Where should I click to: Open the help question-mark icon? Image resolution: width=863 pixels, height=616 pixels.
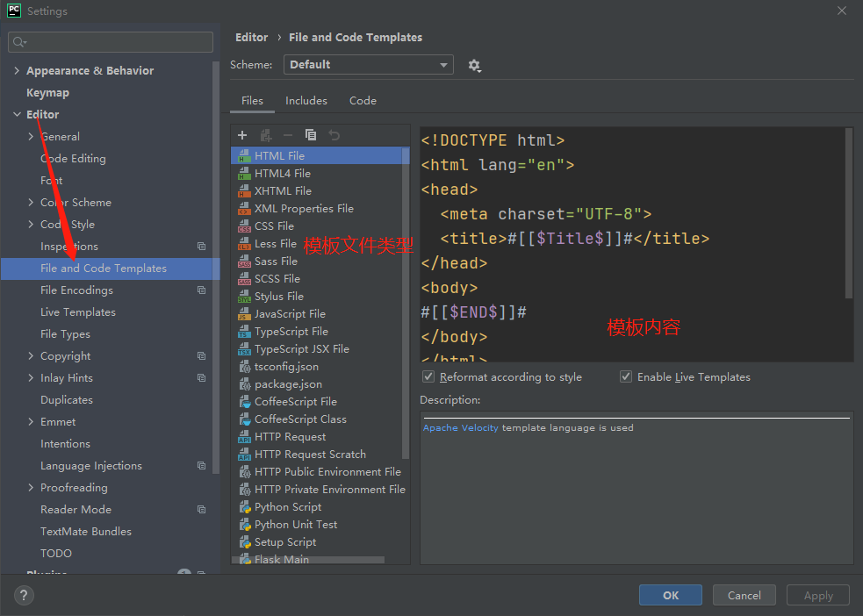[x=23, y=596]
